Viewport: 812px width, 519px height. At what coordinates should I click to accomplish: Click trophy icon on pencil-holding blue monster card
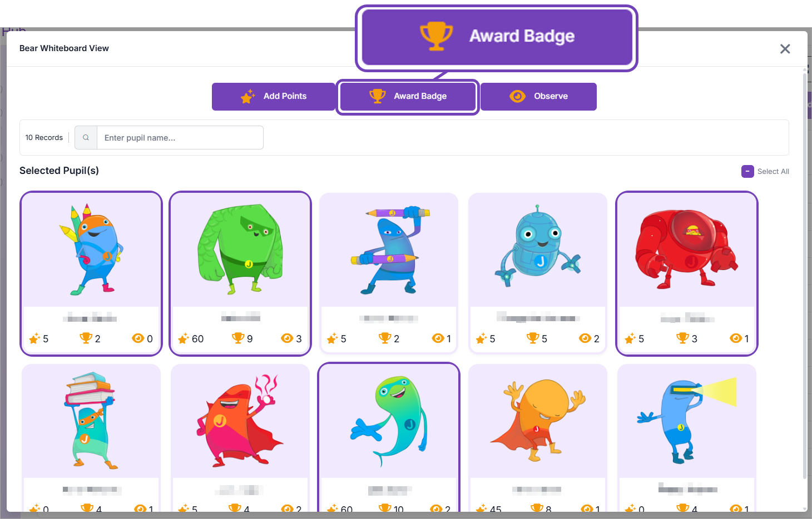(385, 338)
